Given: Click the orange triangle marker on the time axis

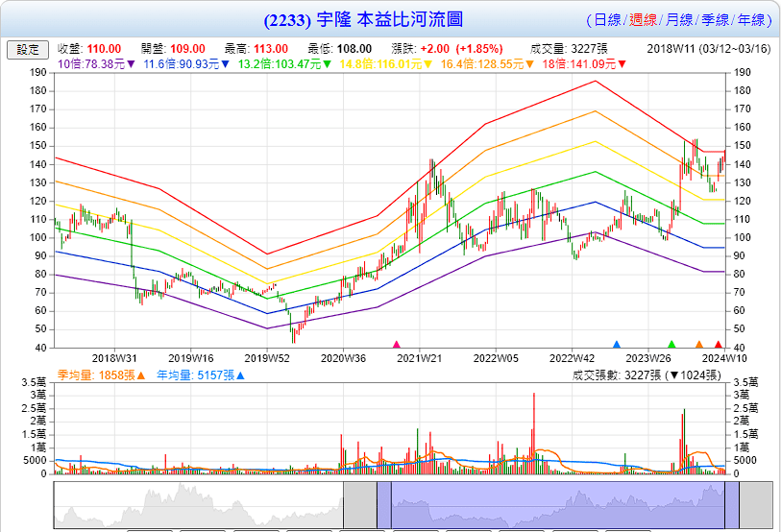Looking at the screenshot, I should (x=698, y=344).
